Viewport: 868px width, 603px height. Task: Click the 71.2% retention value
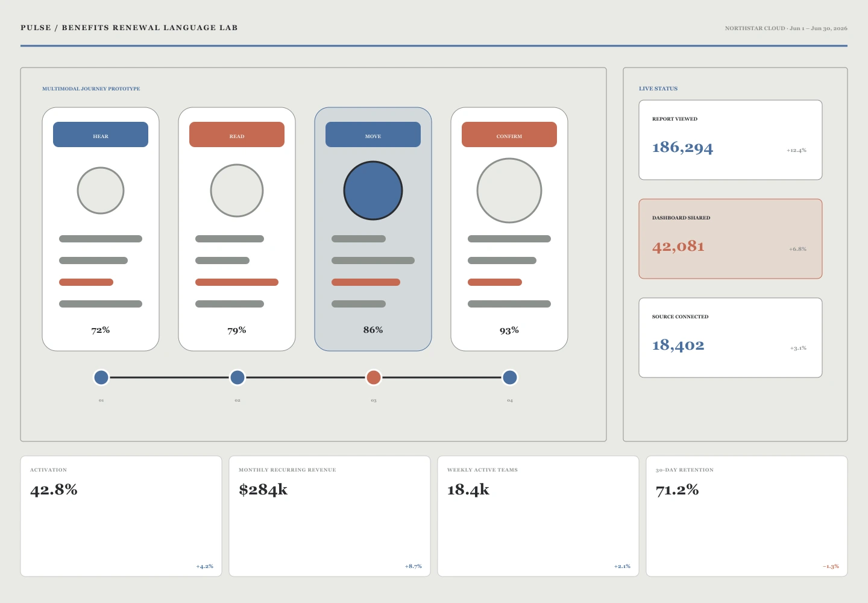point(677,490)
